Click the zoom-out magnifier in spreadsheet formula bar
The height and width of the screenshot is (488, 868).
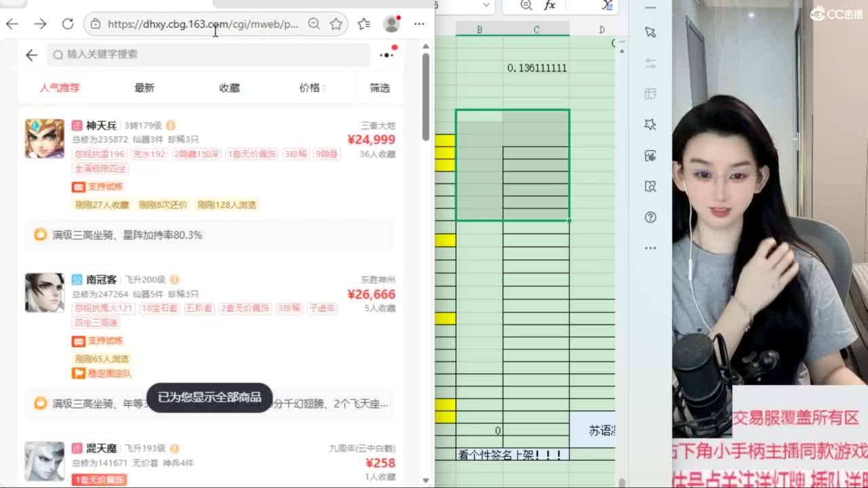pyautogui.click(x=526, y=5)
